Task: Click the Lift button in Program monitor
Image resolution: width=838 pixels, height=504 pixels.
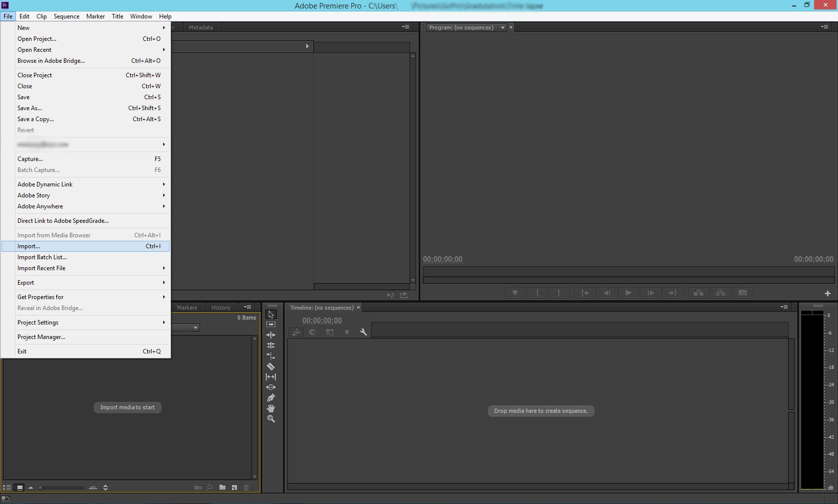Action: coord(698,293)
